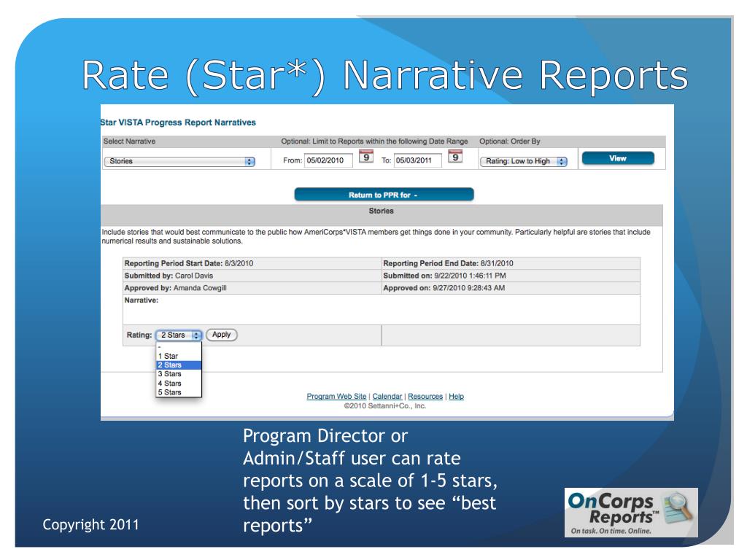The image size is (747, 560).
Task: Choose 3 Stars from rating list
Action: (x=179, y=374)
